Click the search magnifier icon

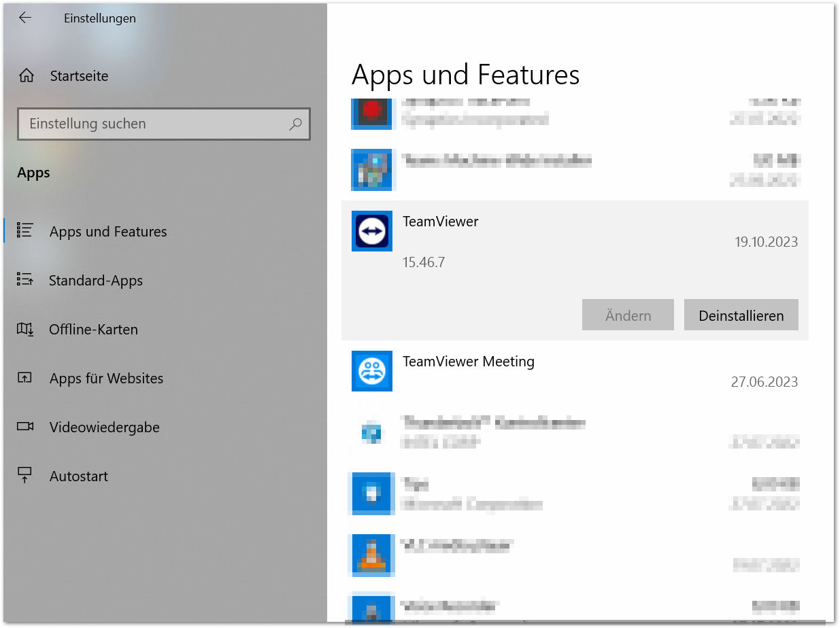(295, 124)
